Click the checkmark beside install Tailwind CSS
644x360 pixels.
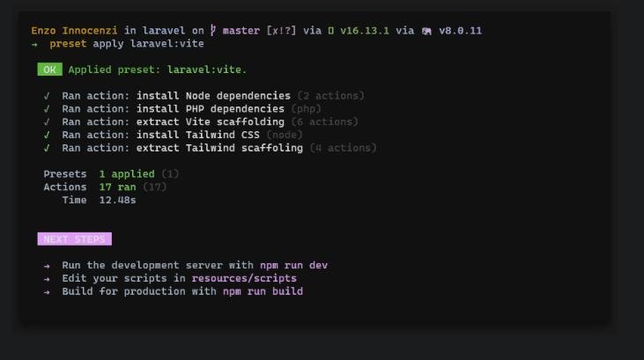tap(46, 136)
